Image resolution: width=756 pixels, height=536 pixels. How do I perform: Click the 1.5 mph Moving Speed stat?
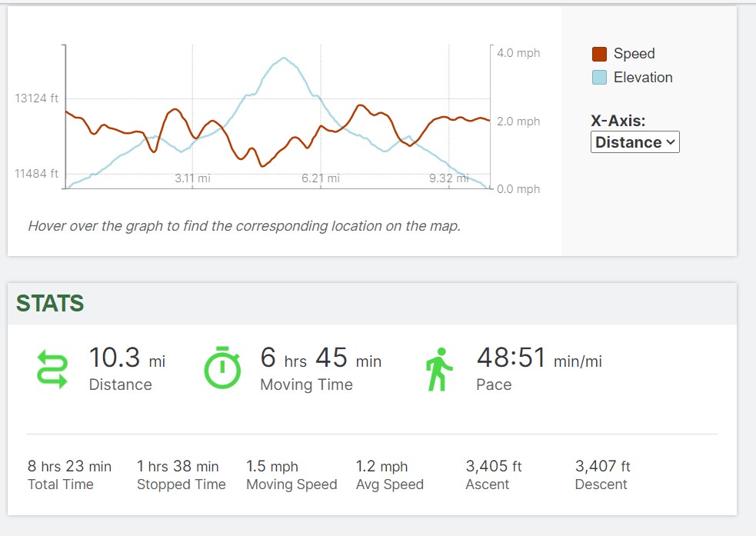click(x=291, y=474)
